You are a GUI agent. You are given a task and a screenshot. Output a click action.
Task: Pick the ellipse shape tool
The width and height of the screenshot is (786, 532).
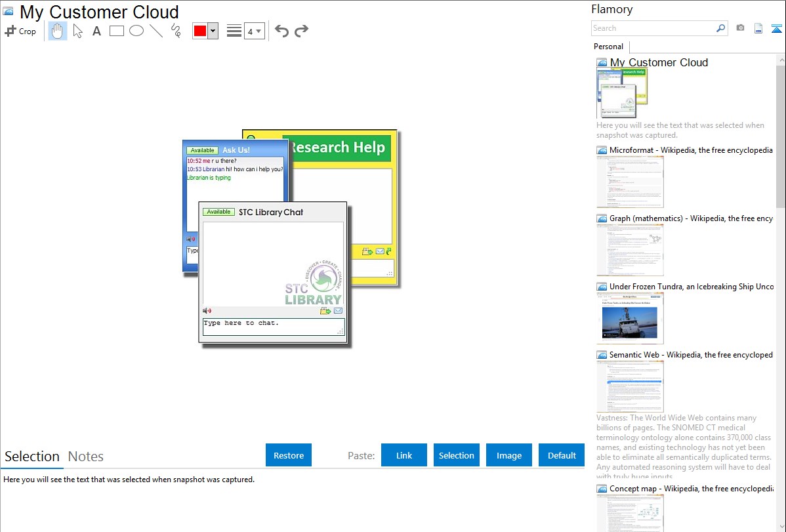coord(136,31)
